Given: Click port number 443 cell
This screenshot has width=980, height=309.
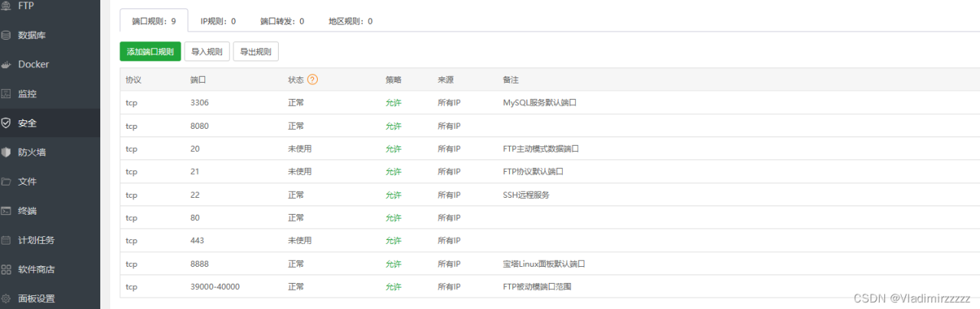Looking at the screenshot, I should coord(197,241).
